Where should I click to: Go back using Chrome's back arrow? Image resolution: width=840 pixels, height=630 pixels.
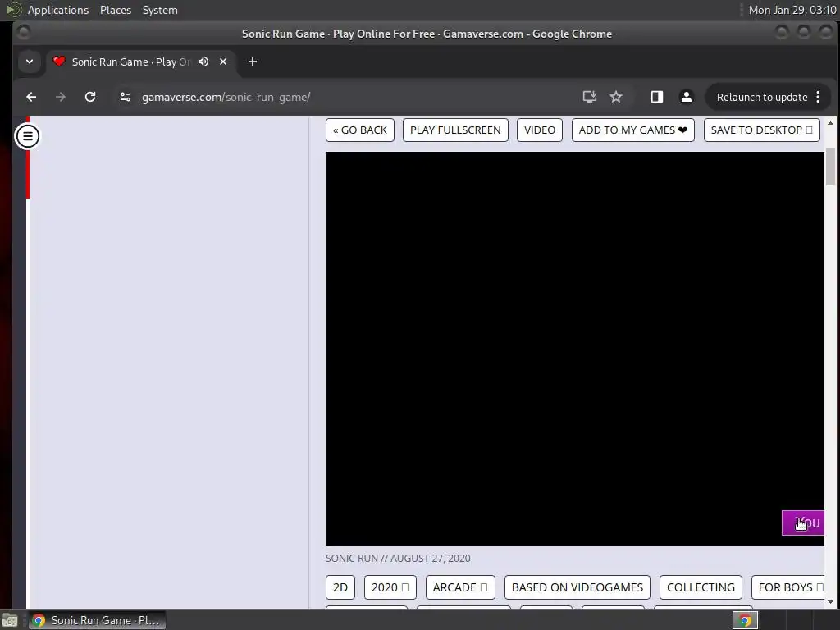pos(32,97)
